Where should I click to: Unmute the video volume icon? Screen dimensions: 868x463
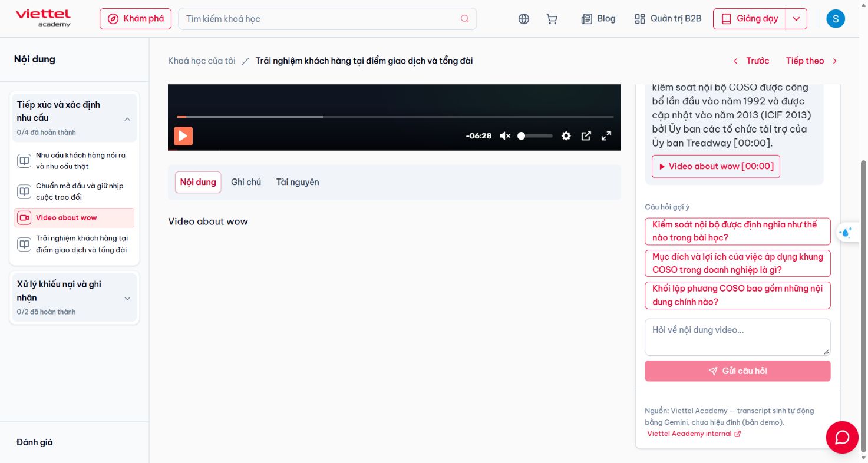point(505,136)
